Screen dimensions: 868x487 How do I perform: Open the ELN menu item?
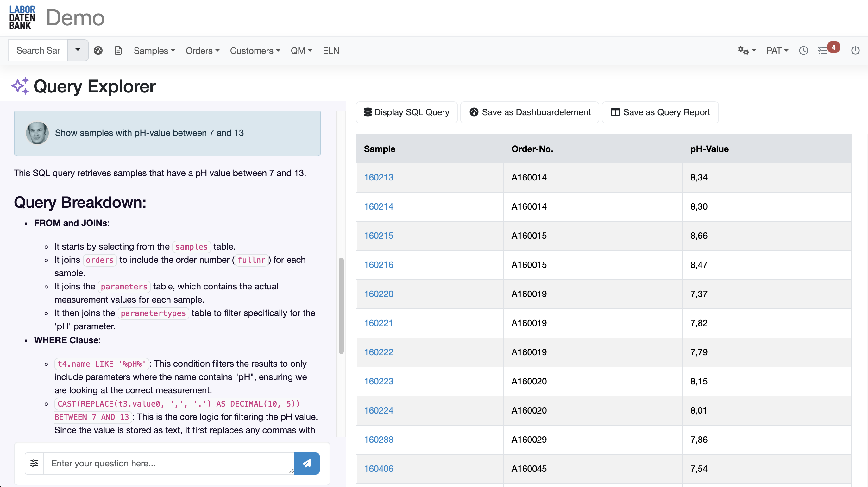[x=331, y=51]
